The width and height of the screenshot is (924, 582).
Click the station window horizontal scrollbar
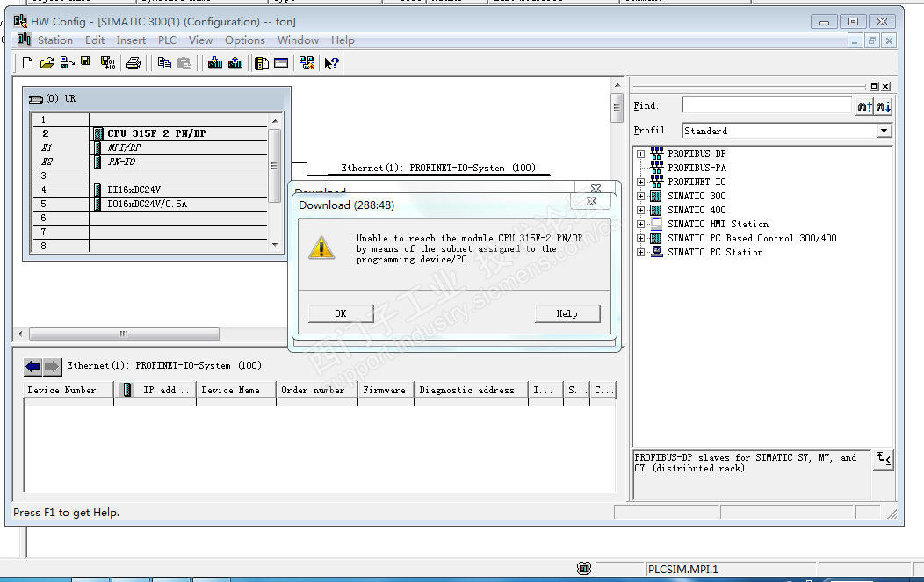pyautogui.click(x=125, y=334)
